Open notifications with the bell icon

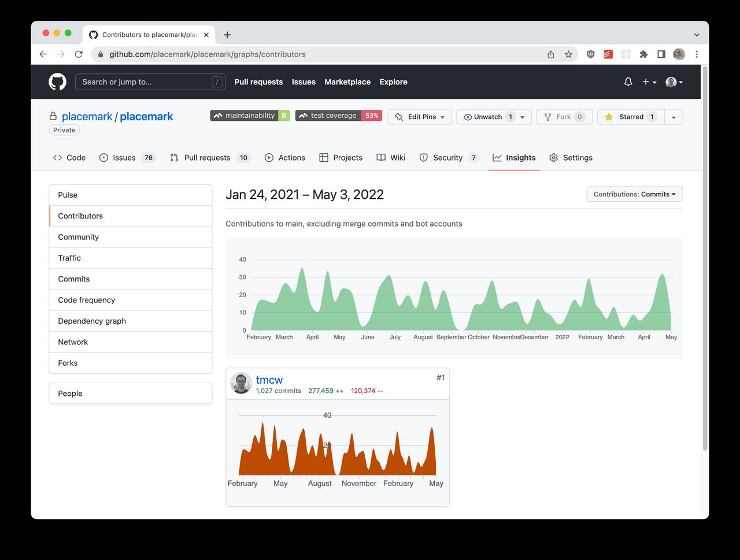pyautogui.click(x=628, y=81)
